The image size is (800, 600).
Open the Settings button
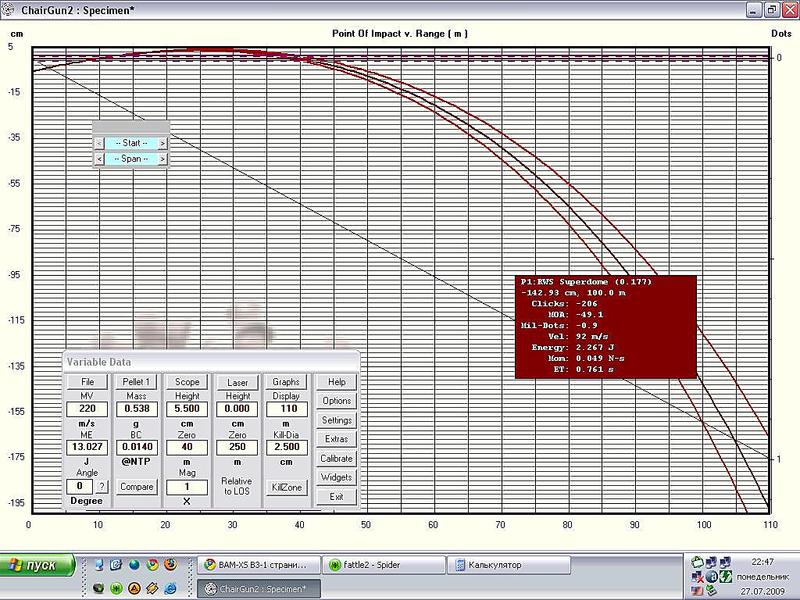pos(336,420)
